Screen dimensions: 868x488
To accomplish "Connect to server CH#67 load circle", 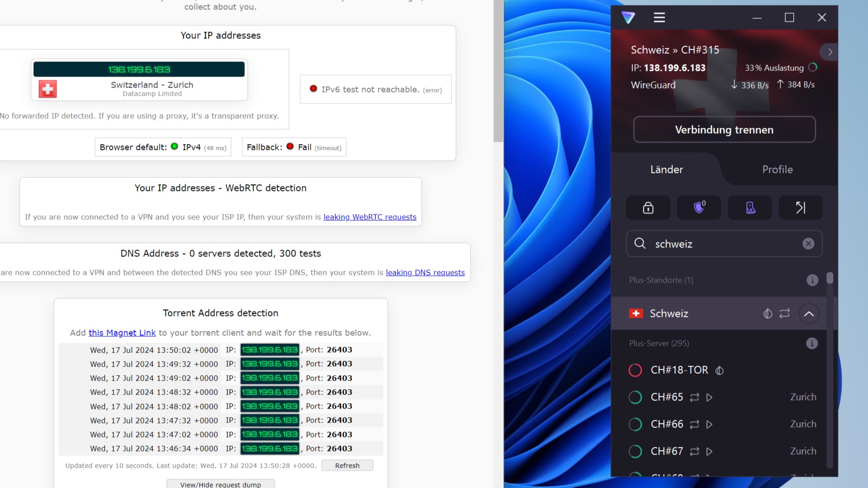I will (x=635, y=451).
